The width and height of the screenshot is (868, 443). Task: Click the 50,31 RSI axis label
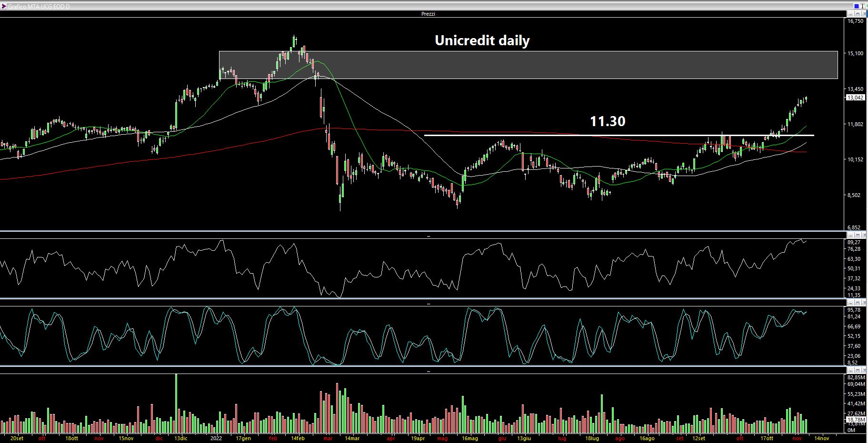[x=854, y=269]
